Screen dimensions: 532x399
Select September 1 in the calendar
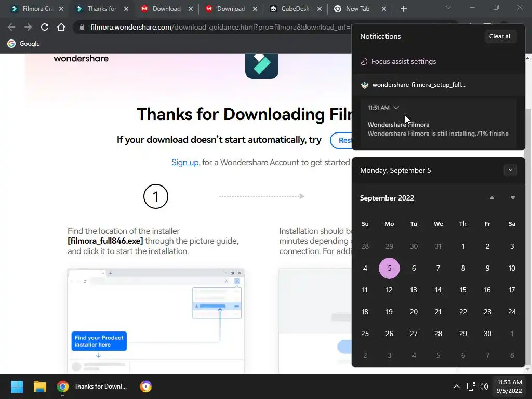pyautogui.click(x=463, y=246)
